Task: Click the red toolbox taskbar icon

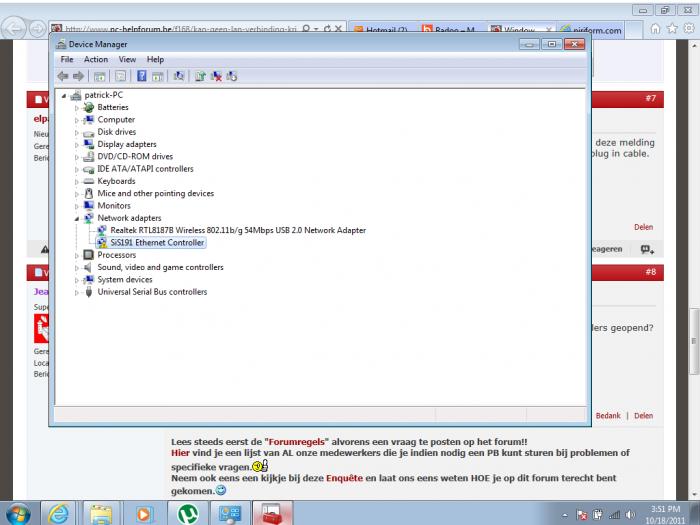Action: click(272, 514)
